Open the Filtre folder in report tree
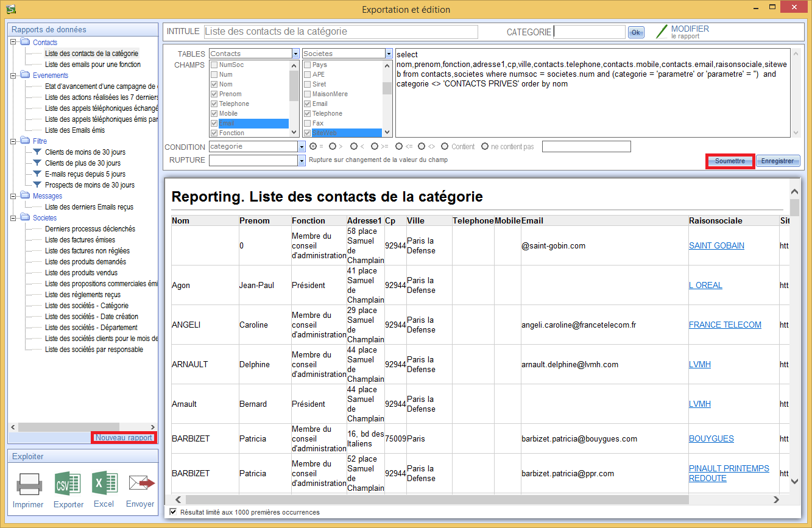The image size is (812, 528). (x=40, y=141)
